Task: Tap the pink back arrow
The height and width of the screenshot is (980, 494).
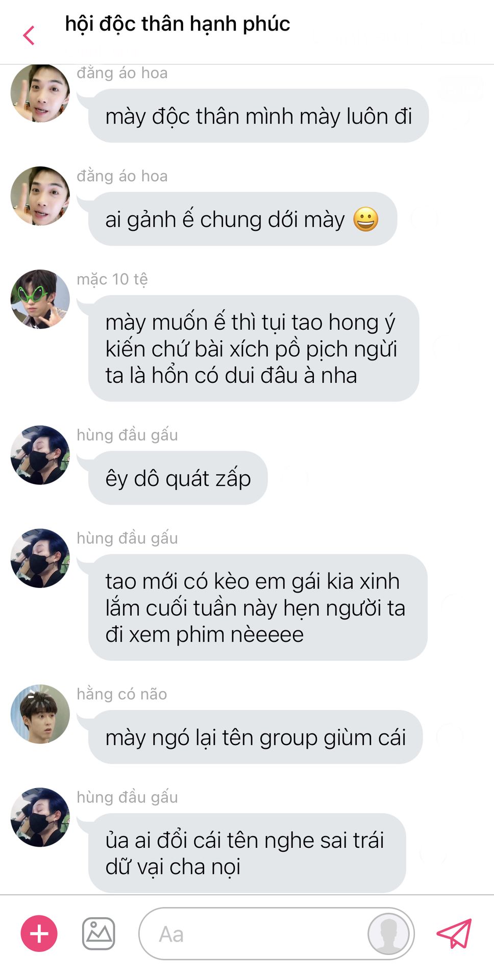Action: click(x=29, y=35)
